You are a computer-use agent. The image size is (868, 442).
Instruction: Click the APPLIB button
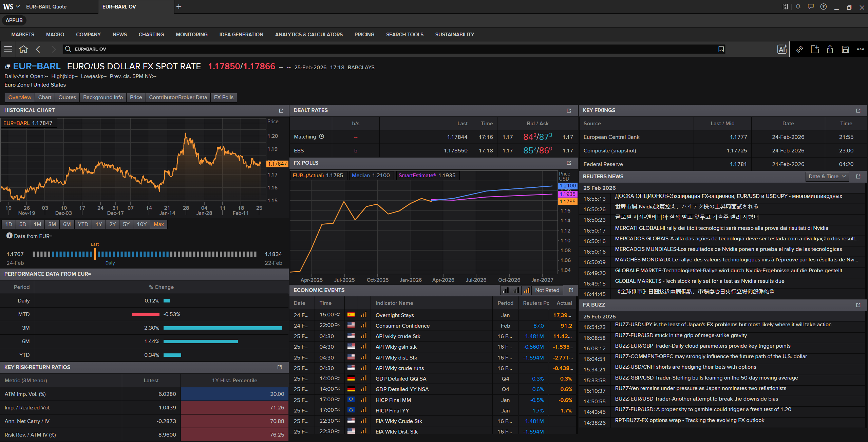click(x=14, y=20)
